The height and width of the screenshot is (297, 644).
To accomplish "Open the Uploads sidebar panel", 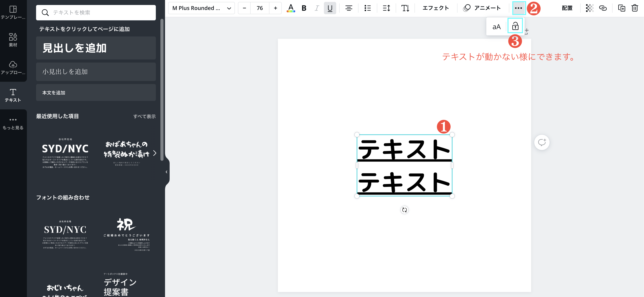I will [13, 68].
